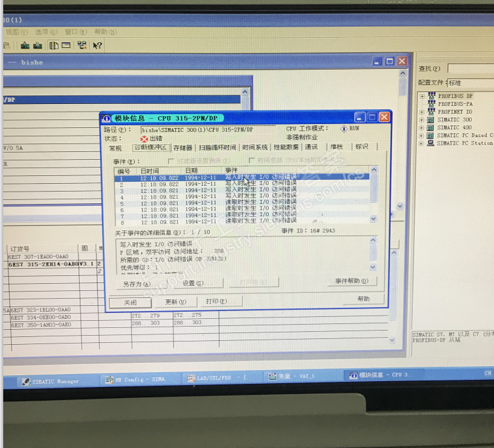
Task: Click the upload from module toolbar icon
Action: point(38,45)
